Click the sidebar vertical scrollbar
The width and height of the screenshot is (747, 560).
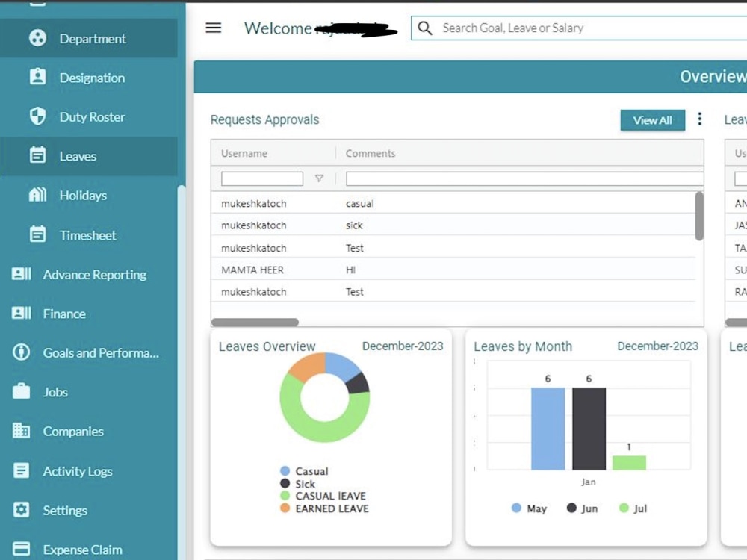point(181,371)
